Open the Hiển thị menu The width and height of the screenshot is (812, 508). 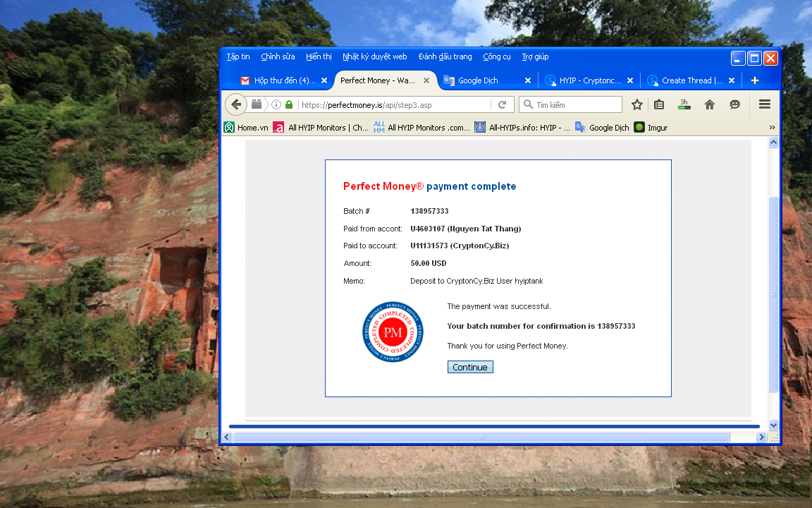pyautogui.click(x=319, y=56)
